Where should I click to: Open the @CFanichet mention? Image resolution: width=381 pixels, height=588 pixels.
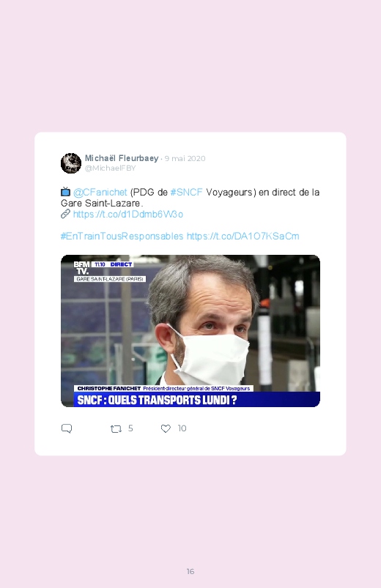(x=100, y=192)
